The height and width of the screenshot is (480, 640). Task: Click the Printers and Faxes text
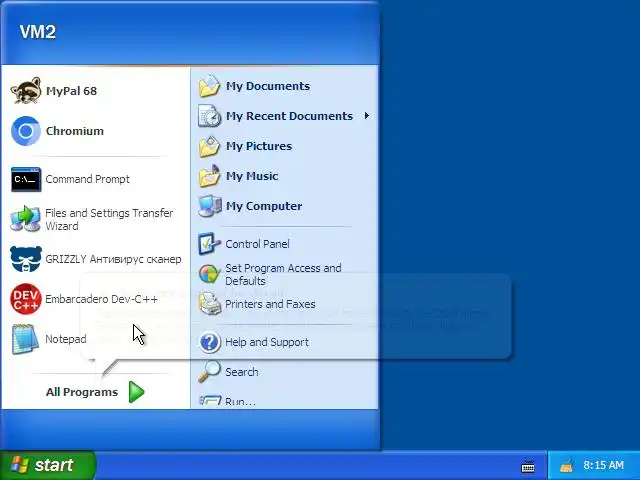(x=270, y=304)
